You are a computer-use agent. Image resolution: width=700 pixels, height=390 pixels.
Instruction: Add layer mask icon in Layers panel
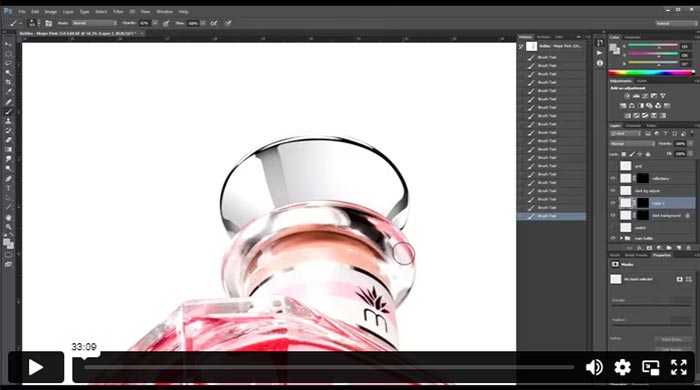pyautogui.click(x=650, y=248)
